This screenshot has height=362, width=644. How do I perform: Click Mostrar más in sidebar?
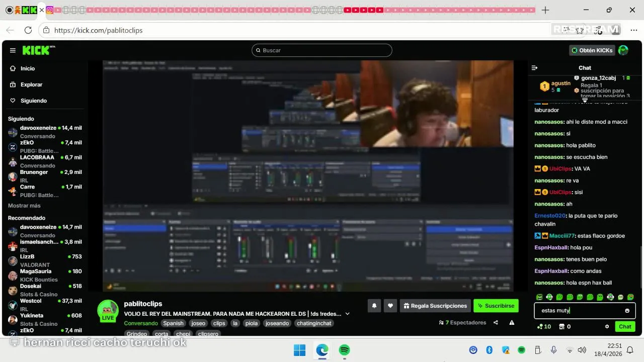(x=24, y=206)
